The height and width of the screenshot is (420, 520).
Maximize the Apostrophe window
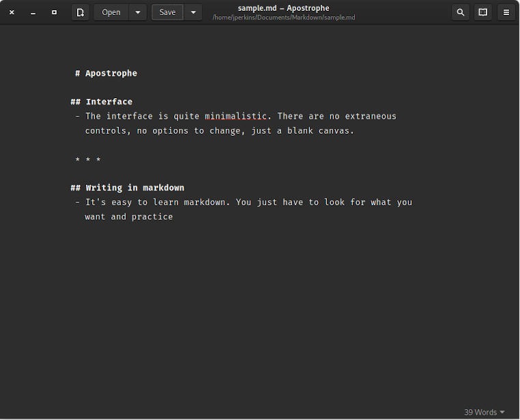(x=55, y=12)
